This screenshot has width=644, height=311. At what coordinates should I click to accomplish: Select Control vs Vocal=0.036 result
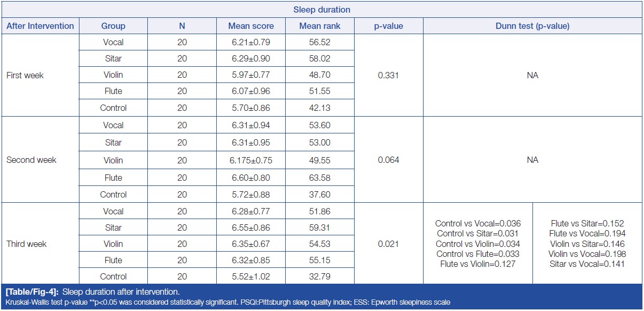[x=477, y=223]
